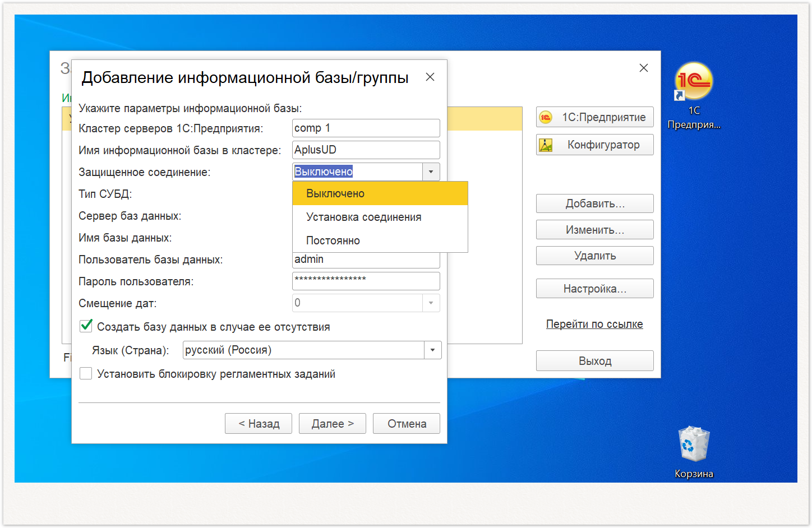Toggle 'Создать базу данных в случае ее отсутствия'

(x=86, y=326)
